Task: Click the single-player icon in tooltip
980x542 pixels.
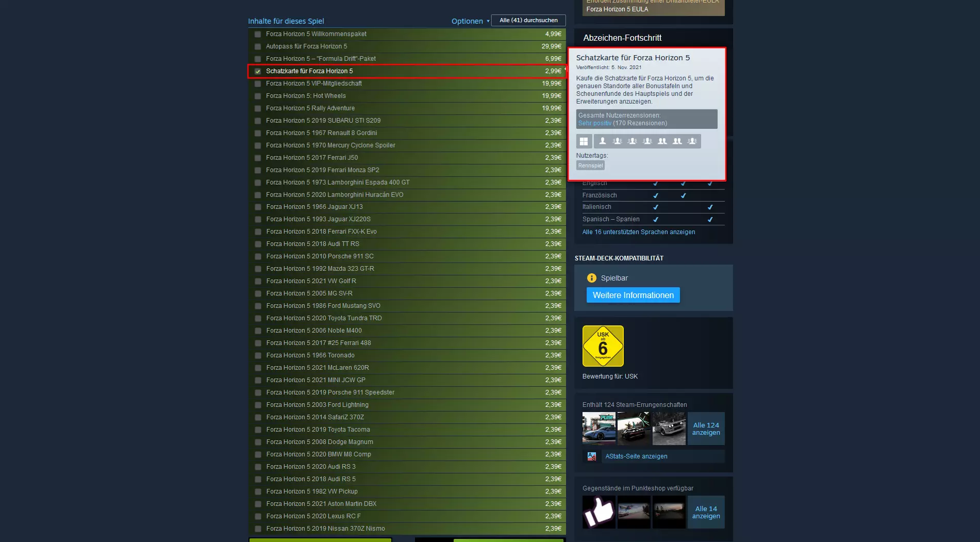Action: point(602,141)
